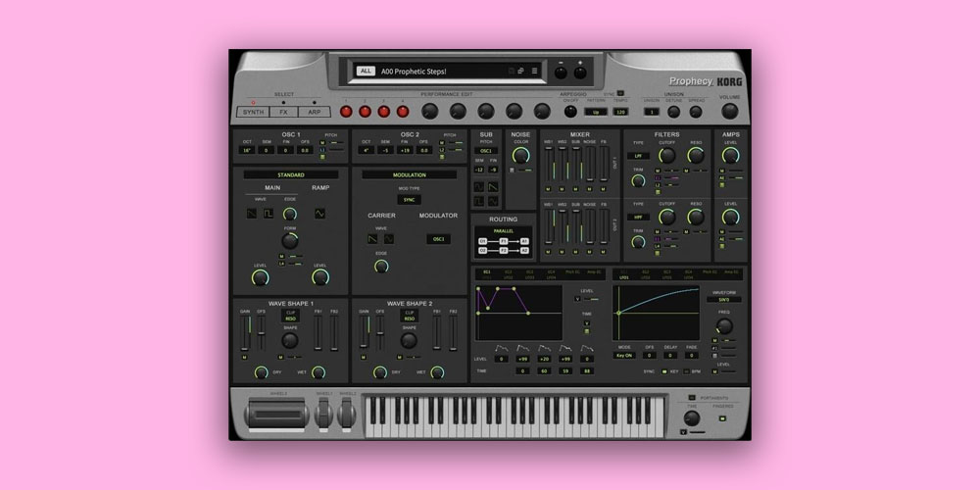Click the Wave Shape 1 Gain slider
Viewport: 980px width, 490px height.
pyautogui.click(x=246, y=333)
